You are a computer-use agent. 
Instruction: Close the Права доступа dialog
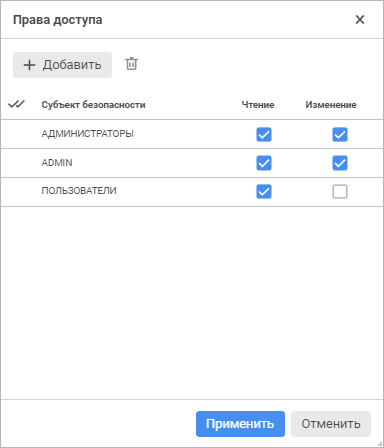(x=360, y=20)
